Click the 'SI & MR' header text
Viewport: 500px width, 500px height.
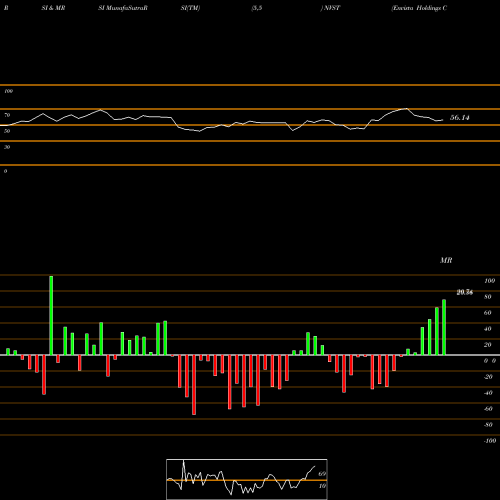click(53, 8)
